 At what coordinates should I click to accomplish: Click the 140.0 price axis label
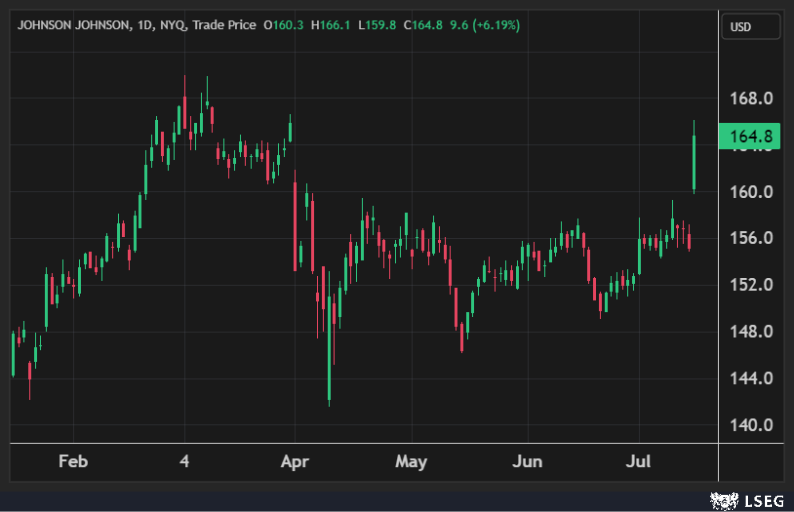[751, 425]
